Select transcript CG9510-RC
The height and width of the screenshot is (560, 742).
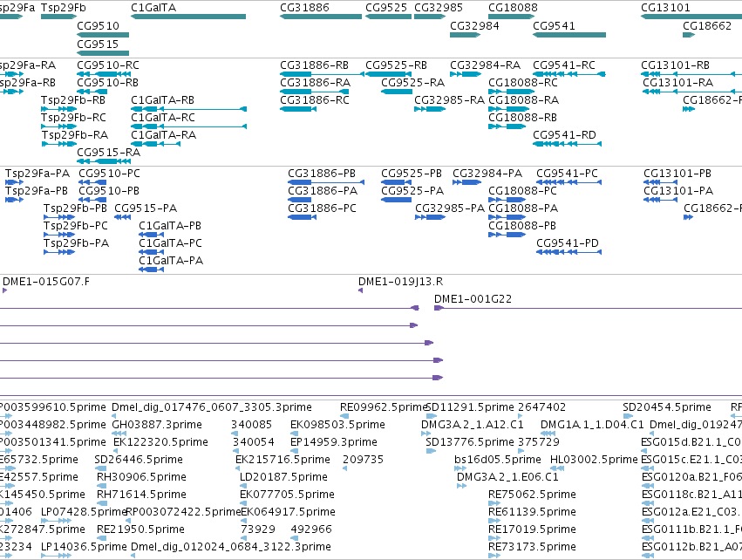click(x=104, y=74)
